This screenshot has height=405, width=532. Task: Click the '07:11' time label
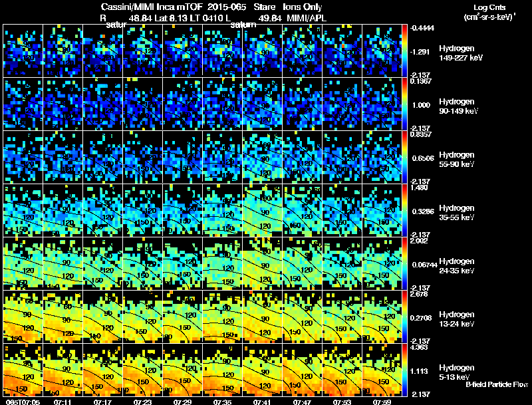63,402
